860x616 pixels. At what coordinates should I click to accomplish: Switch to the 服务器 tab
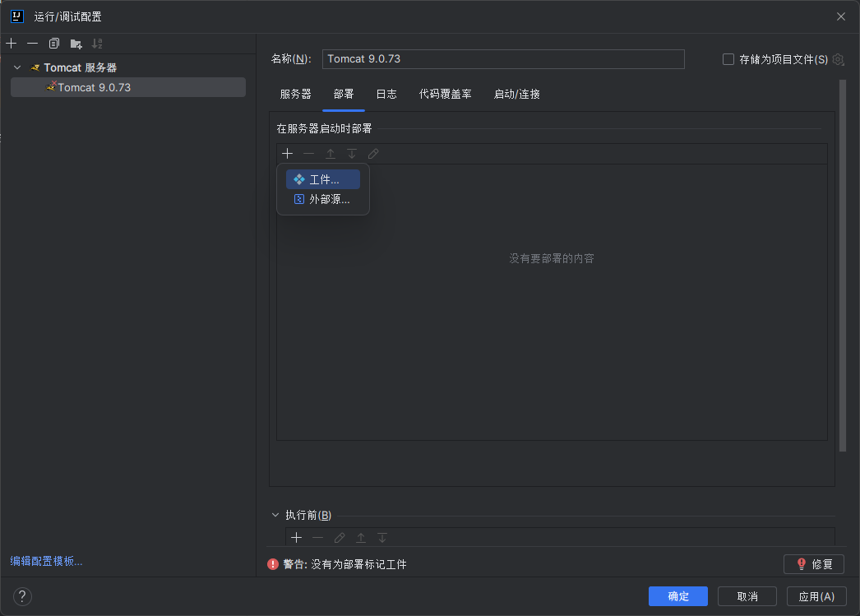[x=296, y=94]
